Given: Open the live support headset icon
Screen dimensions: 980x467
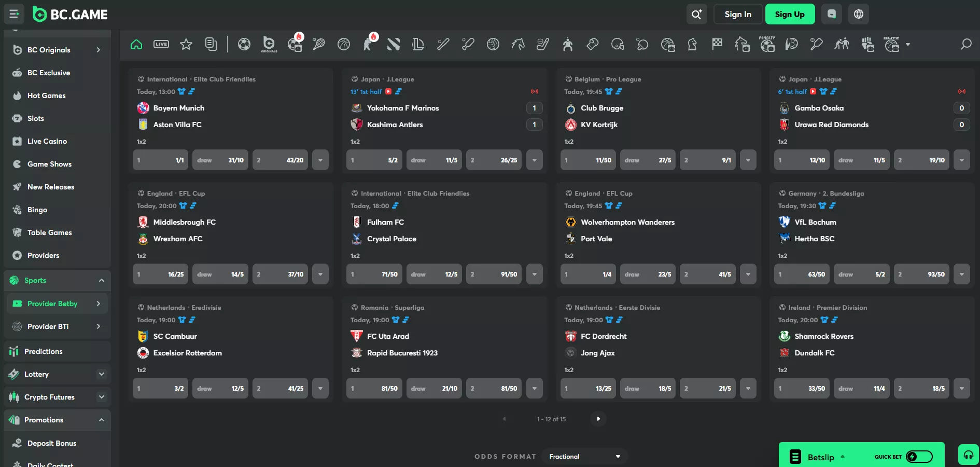Looking at the screenshot, I should tap(969, 455).
